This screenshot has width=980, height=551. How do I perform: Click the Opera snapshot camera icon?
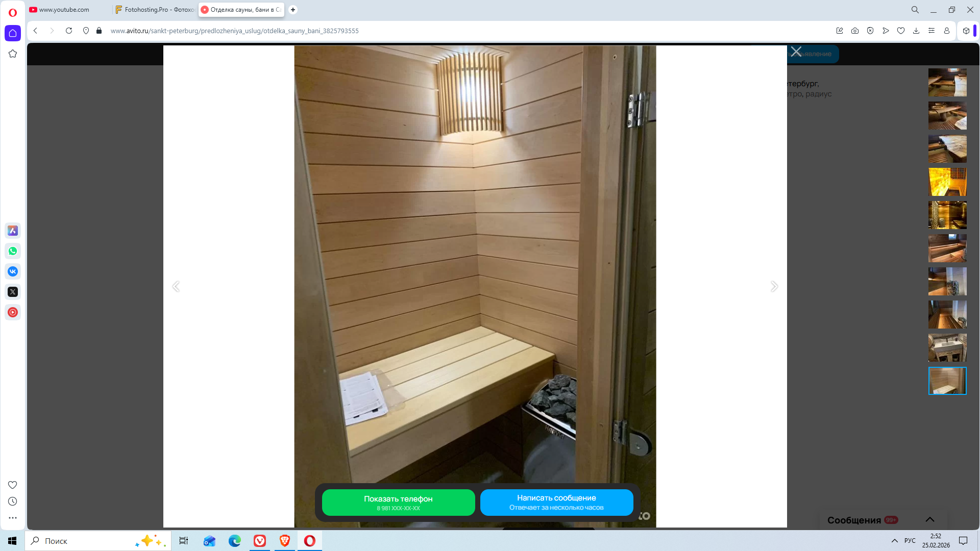click(x=855, y=31)
